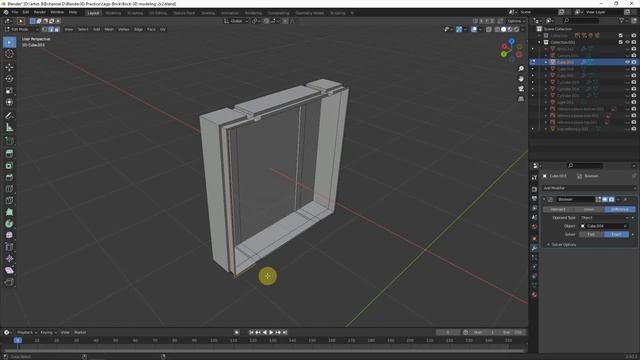
Task: Select the Select Box tool in toolbar
Action: click(x=9, y=42)
